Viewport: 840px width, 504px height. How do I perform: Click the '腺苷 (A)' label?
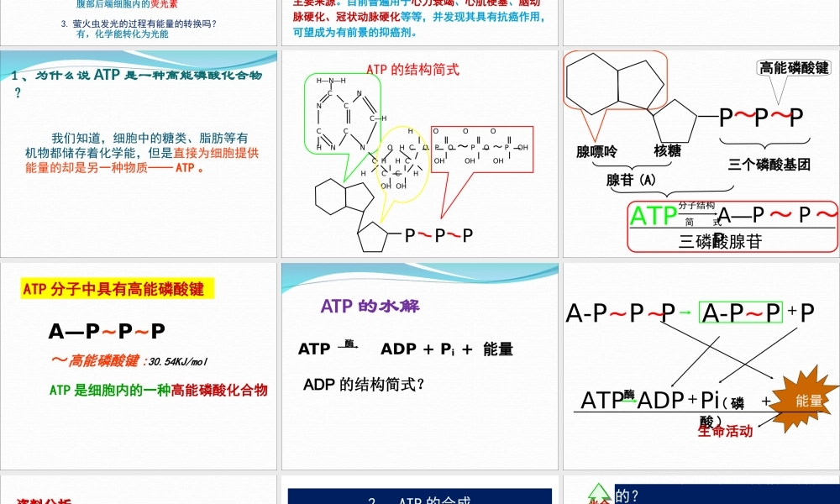[631, 180]
